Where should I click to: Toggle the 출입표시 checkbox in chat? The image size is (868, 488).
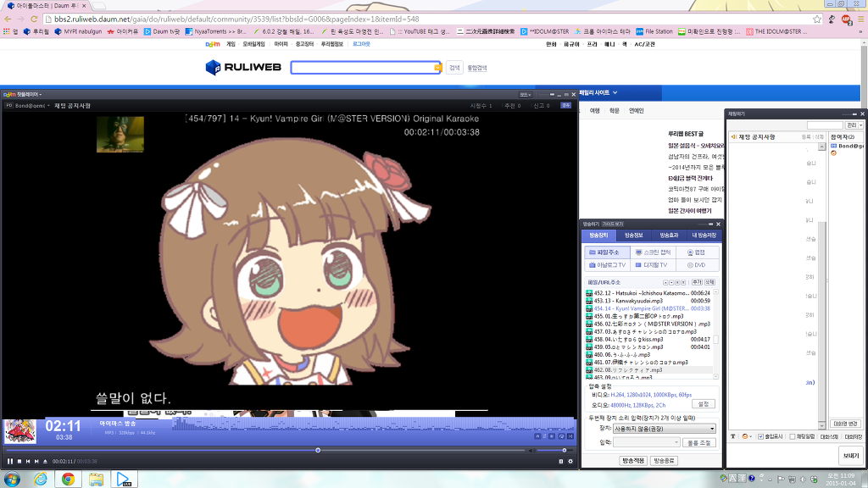(761, 436)
